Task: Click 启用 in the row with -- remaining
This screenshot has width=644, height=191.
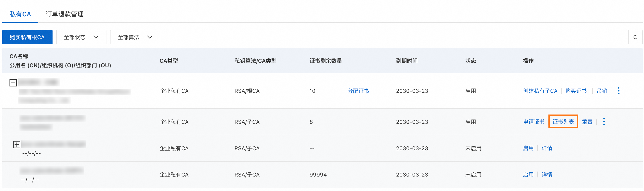Action: (528, 148)
